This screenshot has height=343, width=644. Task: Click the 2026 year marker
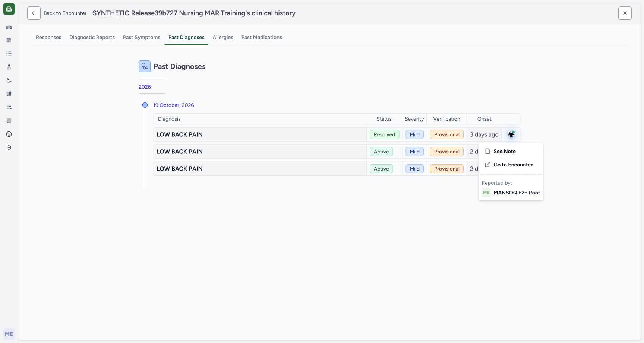click(x=145, y=87)
